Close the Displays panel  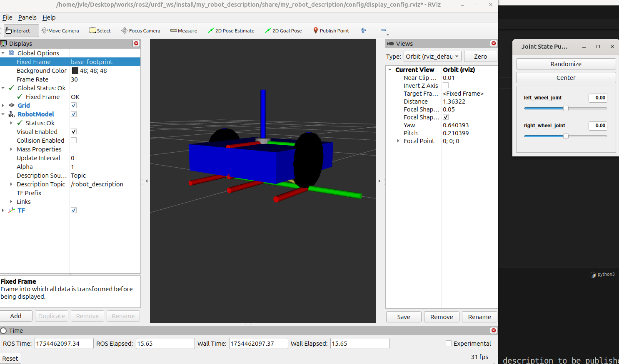[x=136, y=44]
